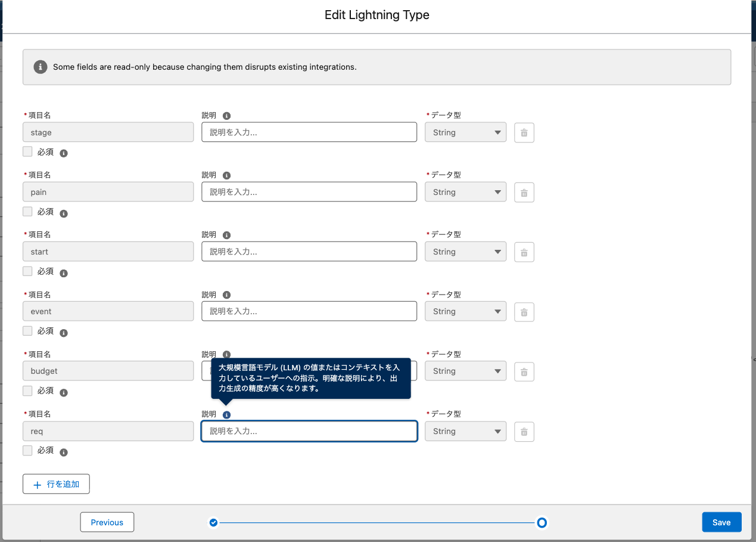Open the String data type dropdown for start
Viewport: 756px width, 542px height.
click(465, 252)
